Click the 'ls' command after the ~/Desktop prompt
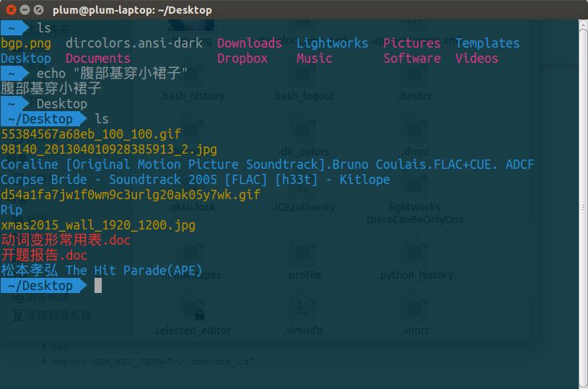 tap(102, 119)
